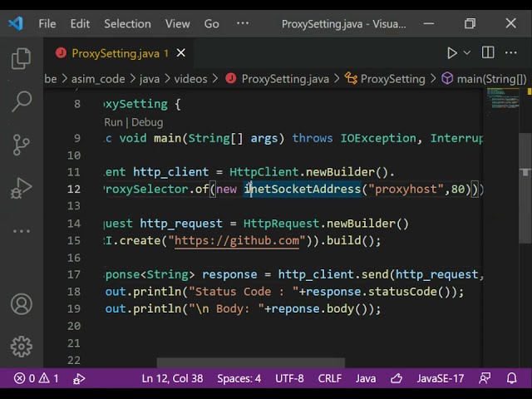Image resolution: width=532 pixels, height=399 pixels.
Task: Click HttpClient.newBuilder() on line 11
Action: click(x=308, y=172)
